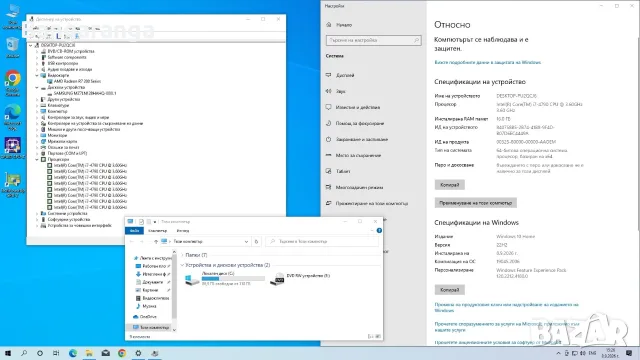
Task: Collapse Дискови устройства node
Action: [x=37, y=87]
